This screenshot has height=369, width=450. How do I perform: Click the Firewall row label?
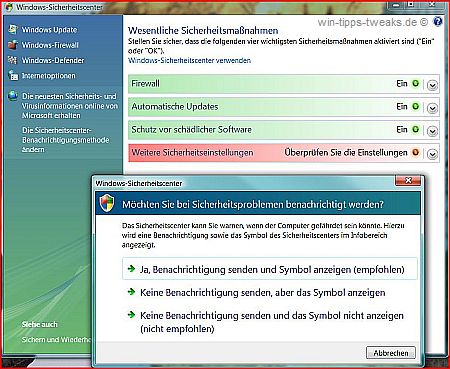146,83
